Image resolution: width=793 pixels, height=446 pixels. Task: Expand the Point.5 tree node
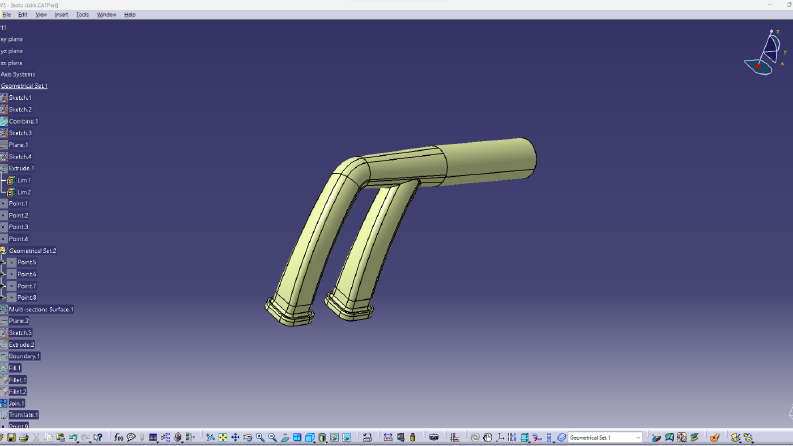tap(2, 262)
